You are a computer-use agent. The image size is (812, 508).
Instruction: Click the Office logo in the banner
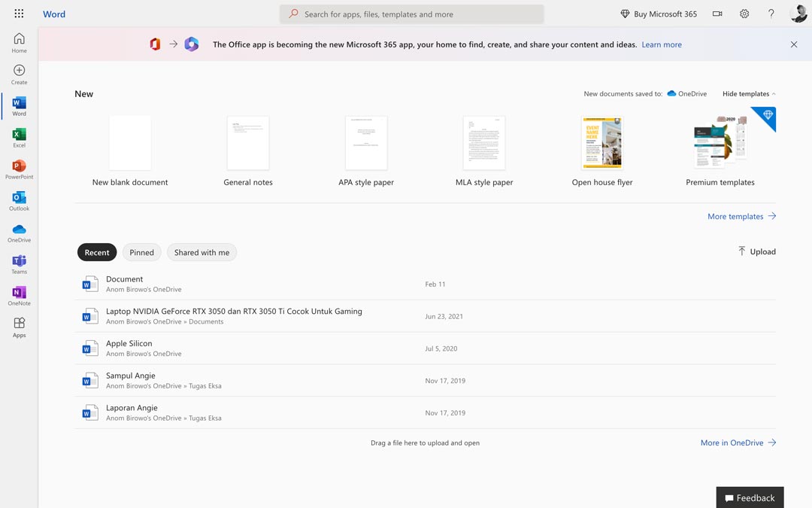pyautogui.click(x=155, y=44)
